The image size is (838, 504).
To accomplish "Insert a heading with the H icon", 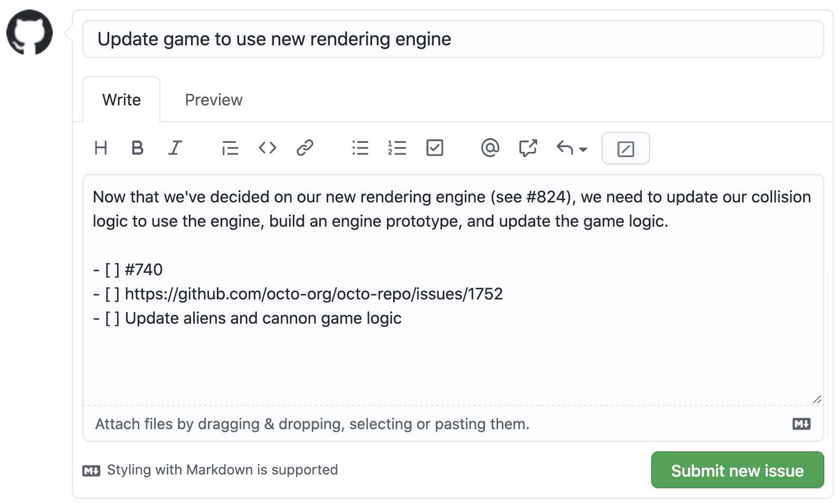I will tap(101, 148).
